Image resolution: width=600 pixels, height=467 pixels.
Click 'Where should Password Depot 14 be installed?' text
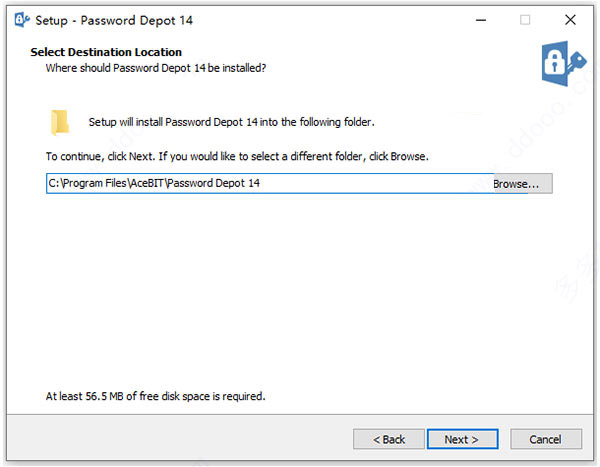[x=156, y=68]
